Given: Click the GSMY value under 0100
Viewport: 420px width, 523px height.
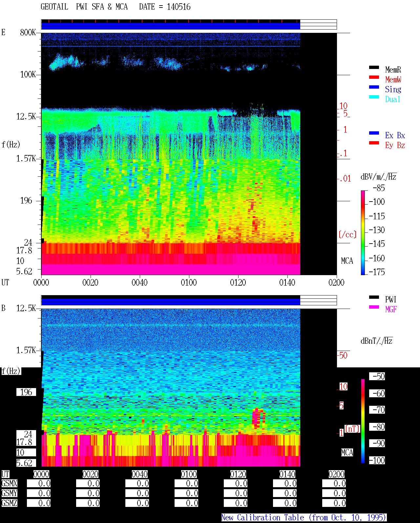Looking at the screenshot, I should (x=186, y=493).
